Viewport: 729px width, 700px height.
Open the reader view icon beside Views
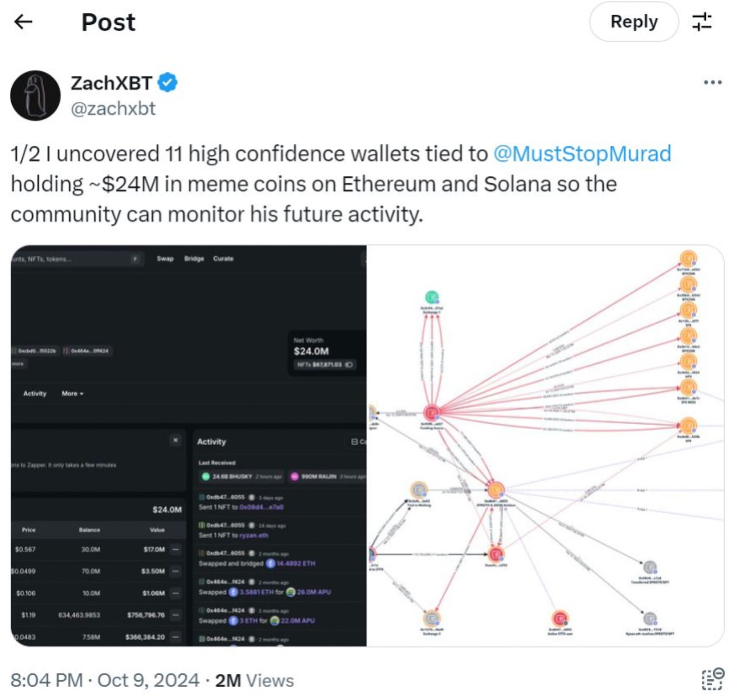[x=712, y=679]
